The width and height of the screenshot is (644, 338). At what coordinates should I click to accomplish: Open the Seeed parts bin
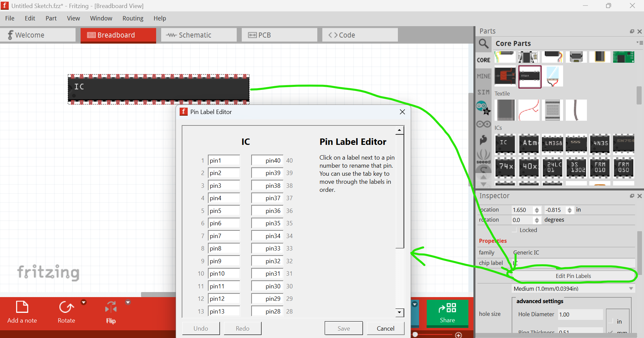484,157
